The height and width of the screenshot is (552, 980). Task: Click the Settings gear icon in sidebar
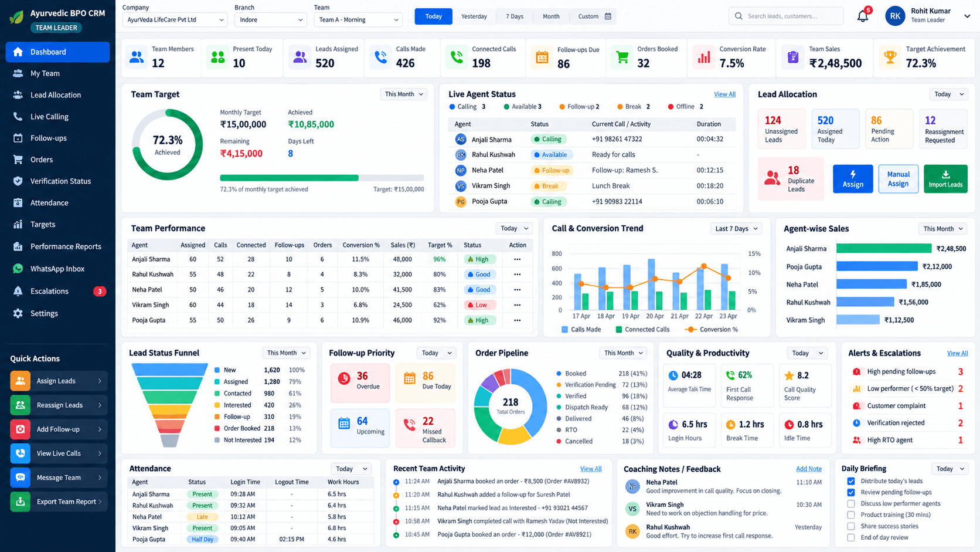[x=18, y=313]
